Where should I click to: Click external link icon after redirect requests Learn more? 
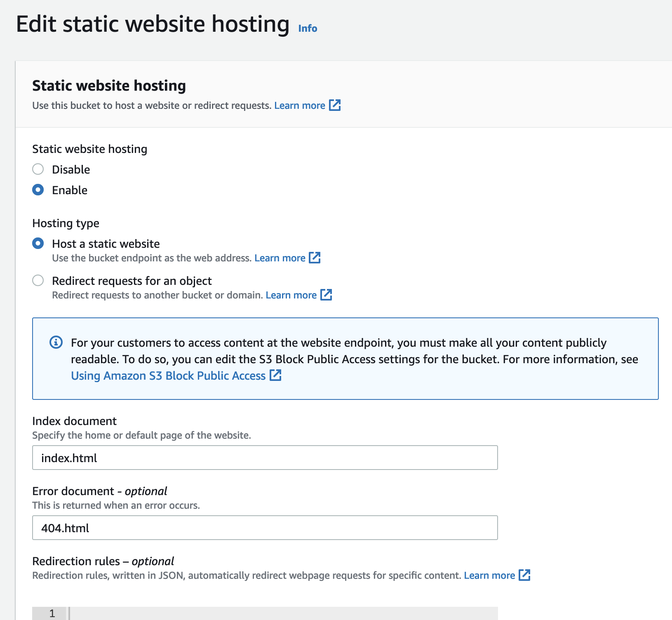click(326, 295)
